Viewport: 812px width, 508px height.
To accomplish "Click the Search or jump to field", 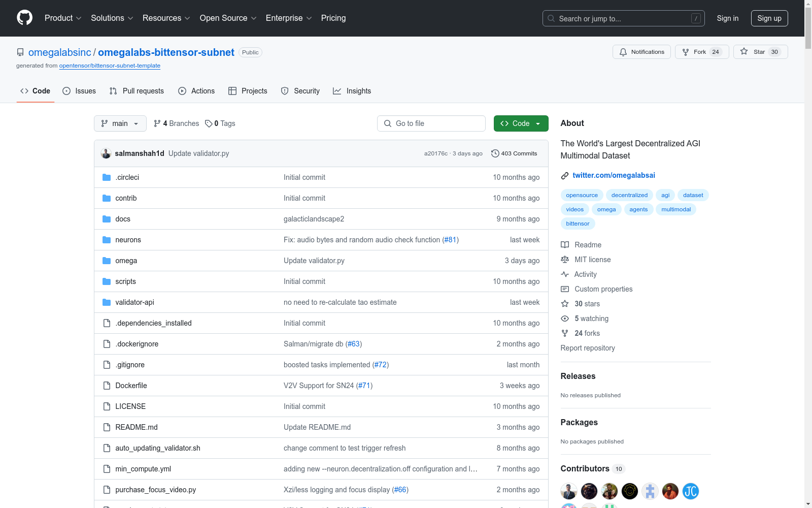I will pyautogui.click(x=624, y=18).
